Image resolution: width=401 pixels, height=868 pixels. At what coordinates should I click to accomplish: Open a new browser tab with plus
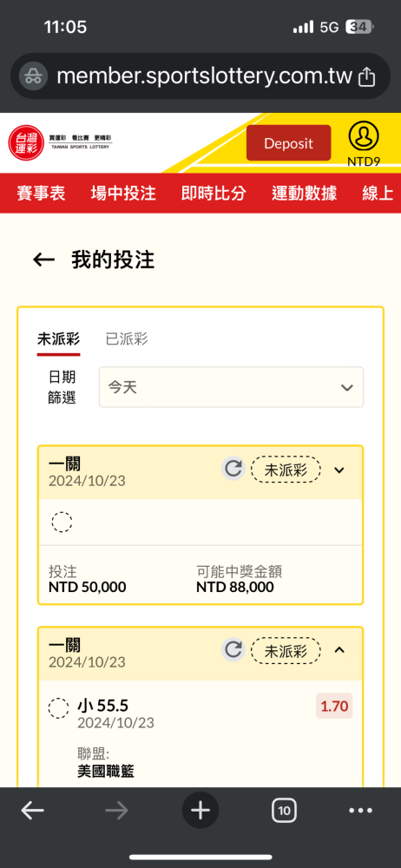point(200,811)
